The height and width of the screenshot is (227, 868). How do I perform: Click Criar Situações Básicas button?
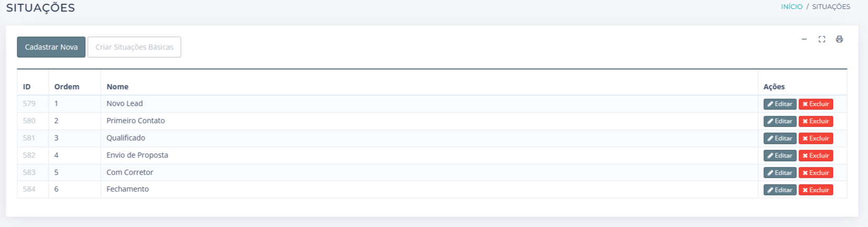coord(134,47)
